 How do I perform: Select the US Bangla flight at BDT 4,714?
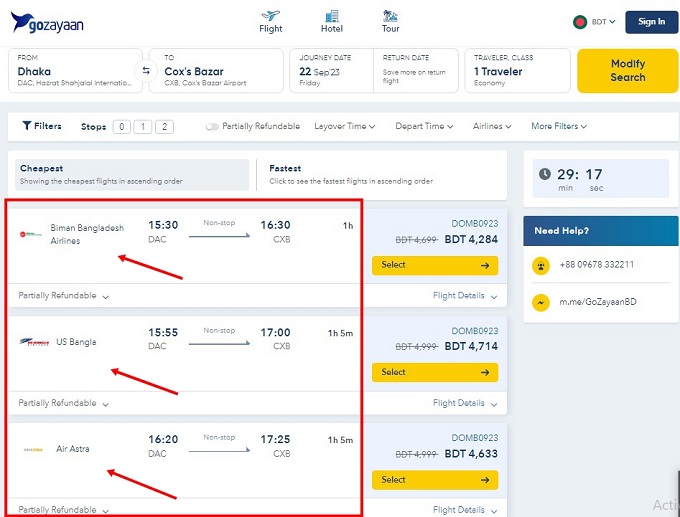point(435,372)
